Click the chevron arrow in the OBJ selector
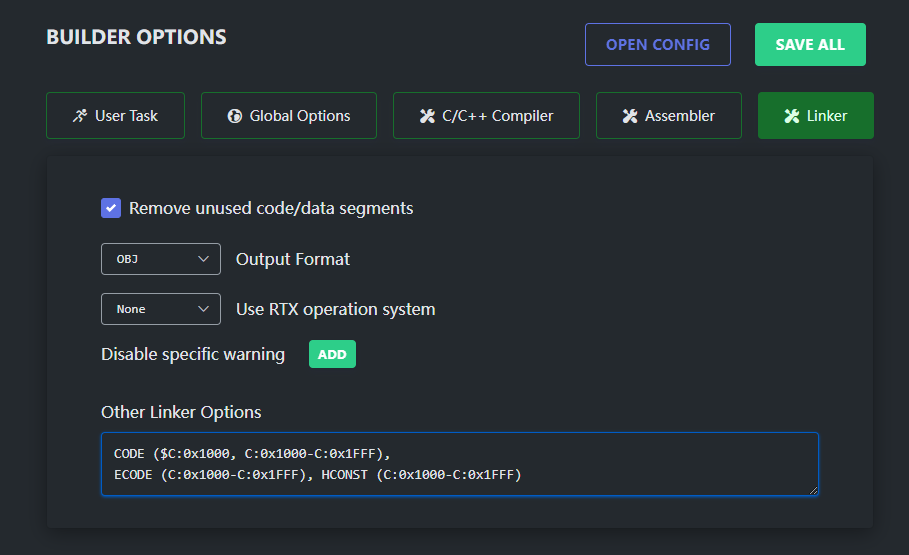Image resolution: width=909 pixels, height=555 pixels. tap(204, 259)
